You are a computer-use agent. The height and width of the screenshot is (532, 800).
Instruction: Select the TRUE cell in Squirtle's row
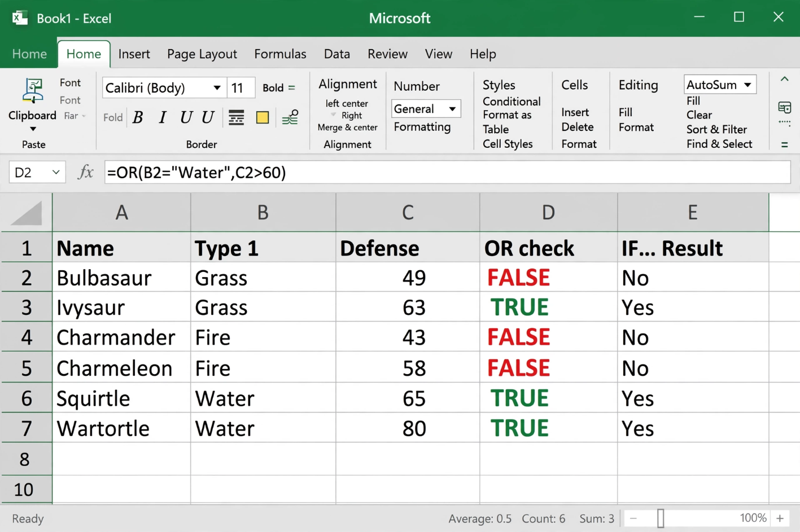(548, 398)
